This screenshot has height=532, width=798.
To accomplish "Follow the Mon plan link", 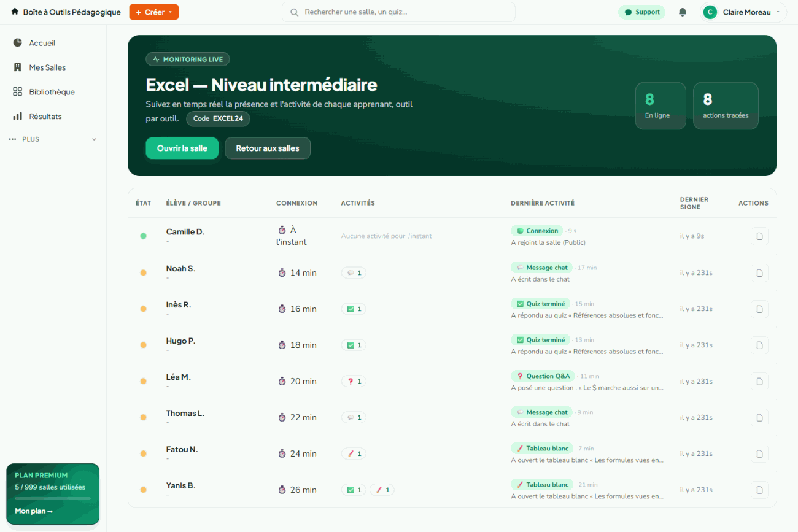I will point(34,511).
